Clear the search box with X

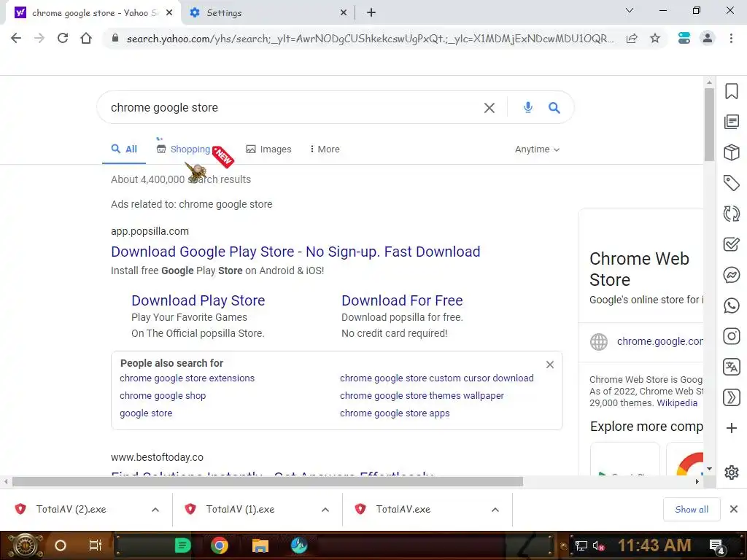tap(489, 108)
